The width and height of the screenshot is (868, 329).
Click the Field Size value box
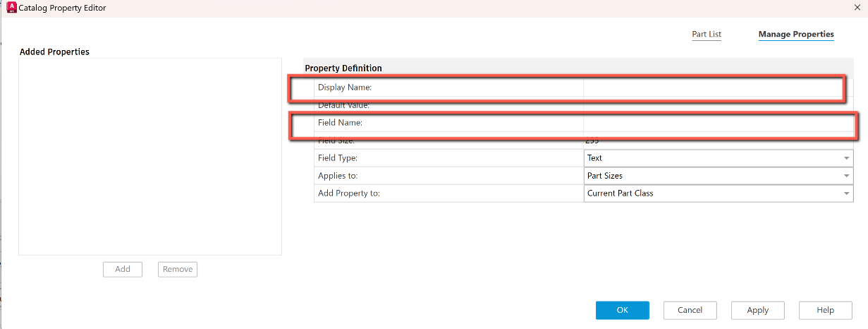click(718, 140)
